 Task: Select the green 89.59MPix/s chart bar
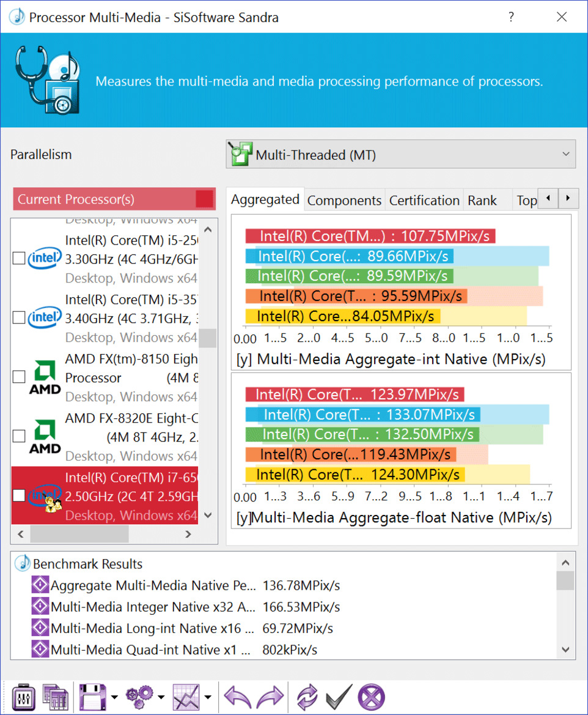350,276
